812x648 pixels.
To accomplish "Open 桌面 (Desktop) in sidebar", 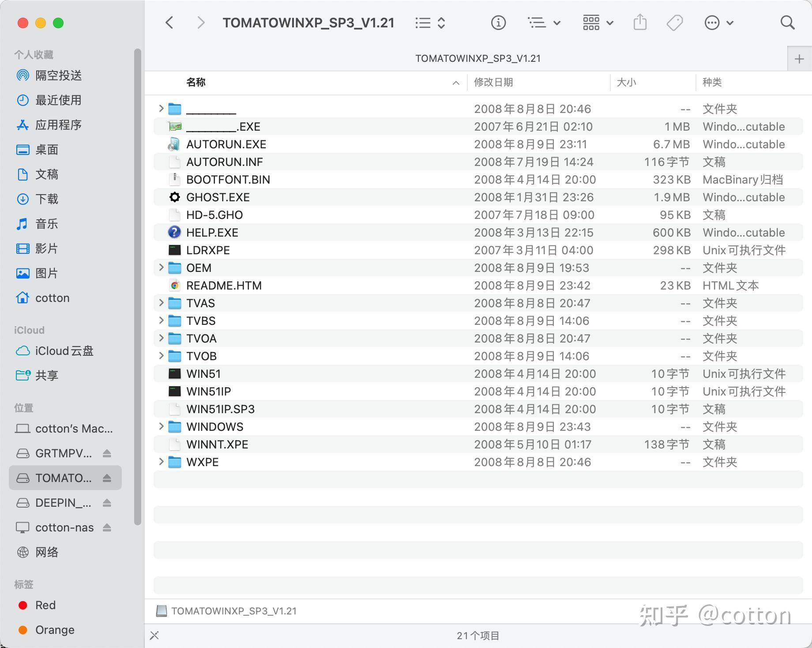I will point(47,150).
